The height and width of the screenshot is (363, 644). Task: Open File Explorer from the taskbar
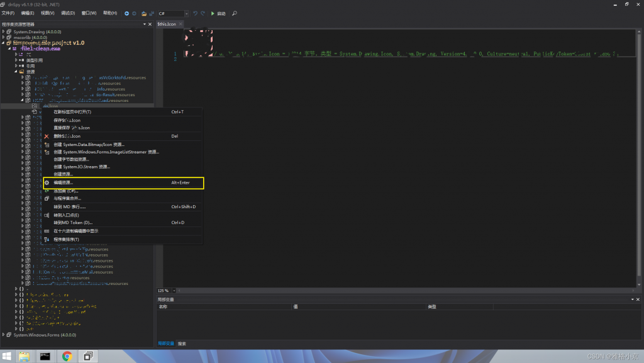pyautogui.click(x=25, y=357)
